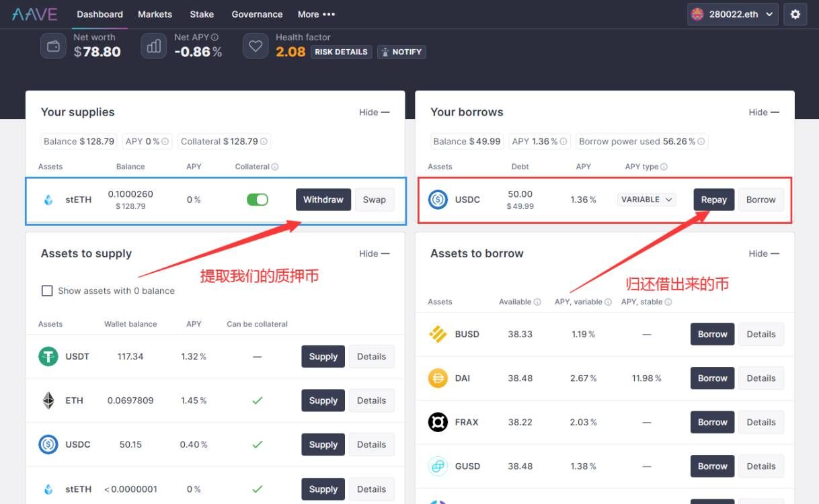Click the Health factor heart icon
The height and width of the screenshot is (504, 819).
point(256,46)
